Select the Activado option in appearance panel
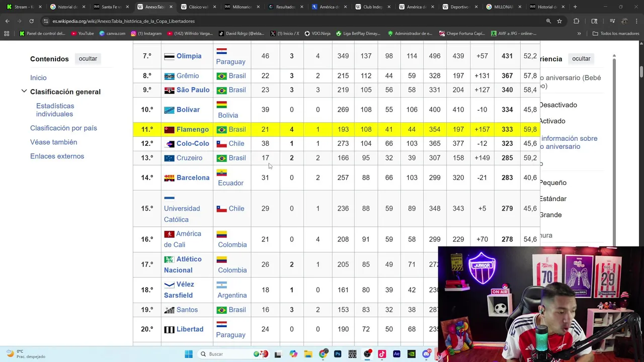The height and width of the screenshot is (362, 644). coord(552,121)
